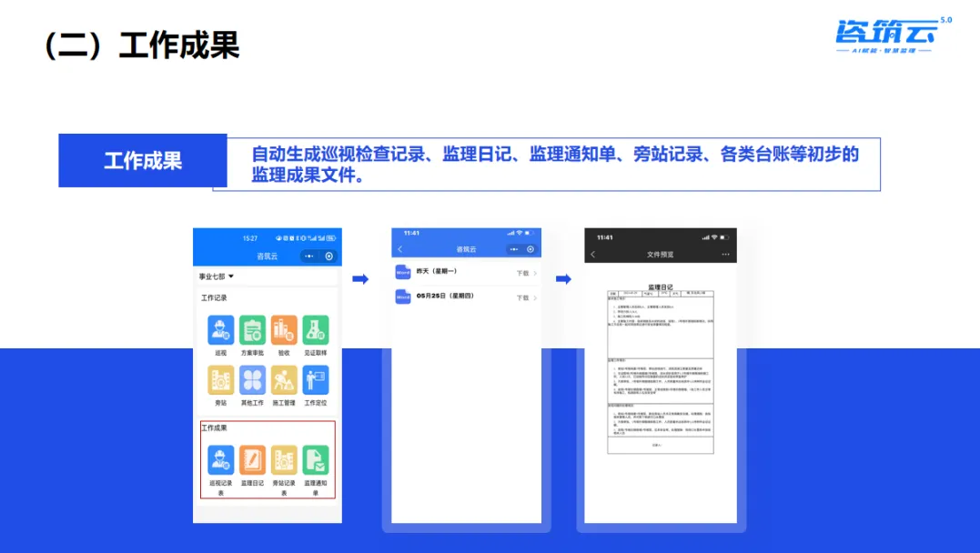Viewport: 980px width, 553px height.
Task: Select the 旁站记录表 record form icon
Action: (x=282, y=458)
